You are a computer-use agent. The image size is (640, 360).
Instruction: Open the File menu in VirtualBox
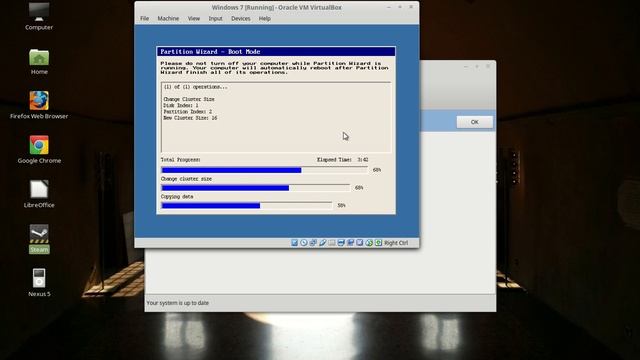point(144,18)
